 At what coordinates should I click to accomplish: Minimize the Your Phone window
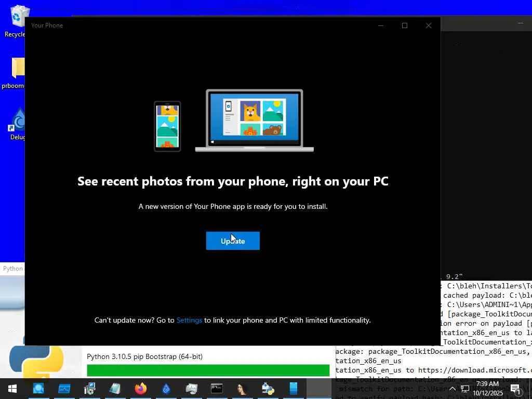[x=381, y=25]
